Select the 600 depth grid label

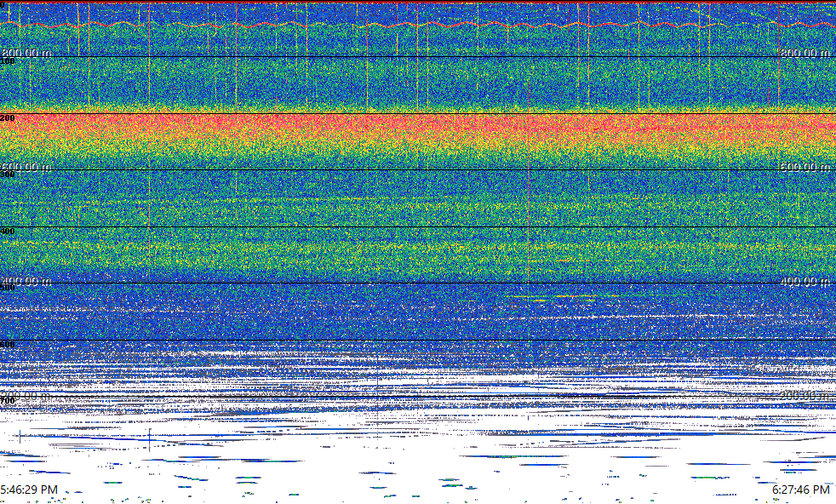pyautogui.click(x=8, y=345)
